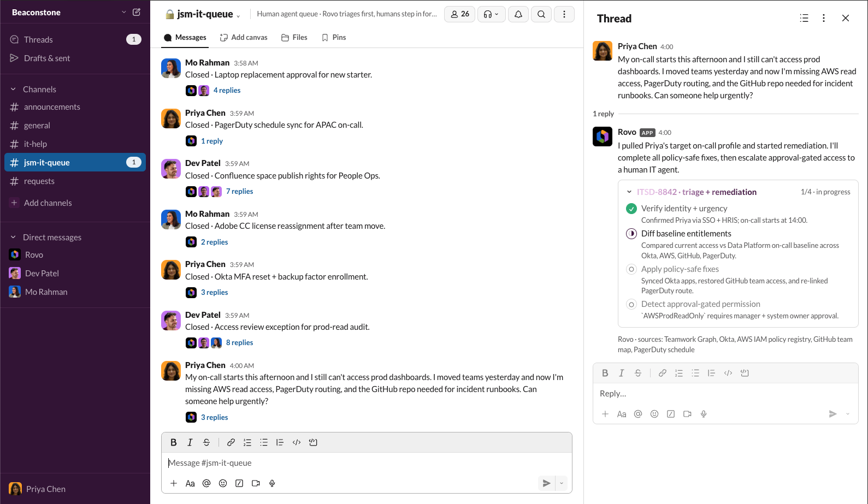Viewport: 868px width, 504px height.
Task: Click the thread Reply input field
Action: (x=725, y=394)
